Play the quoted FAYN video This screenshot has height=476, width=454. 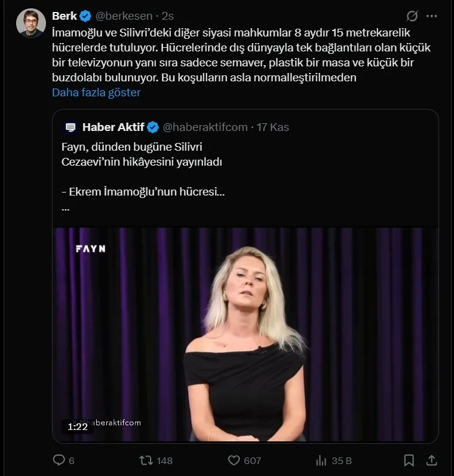(246, 335)
